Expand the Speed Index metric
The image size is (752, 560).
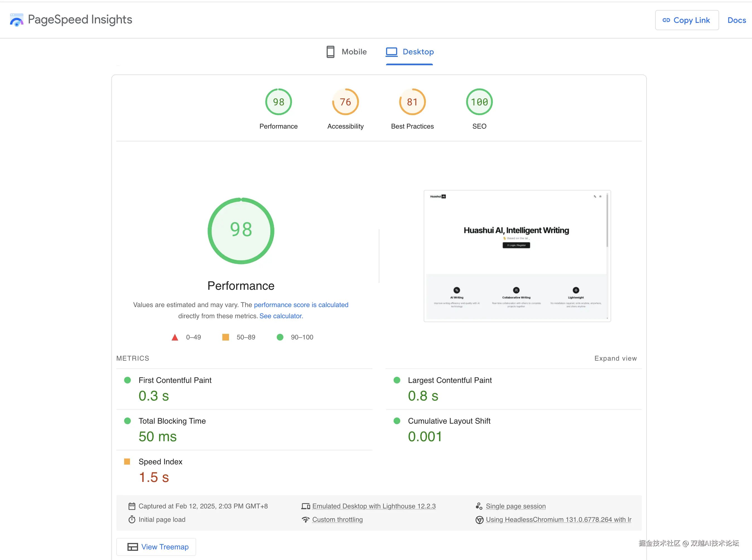click(x=160, y=462)
